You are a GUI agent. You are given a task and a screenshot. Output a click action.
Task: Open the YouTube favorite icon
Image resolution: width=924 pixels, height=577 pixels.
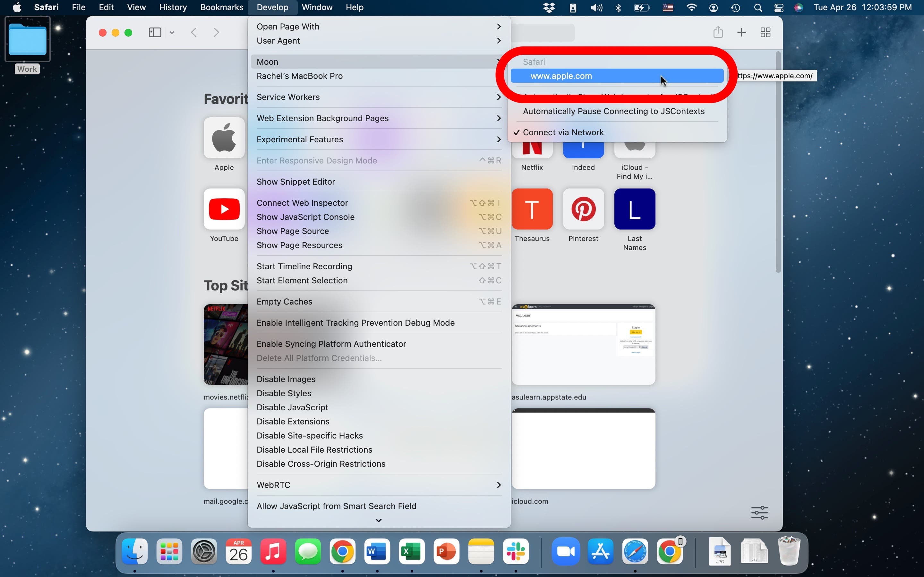coord(224,209)
